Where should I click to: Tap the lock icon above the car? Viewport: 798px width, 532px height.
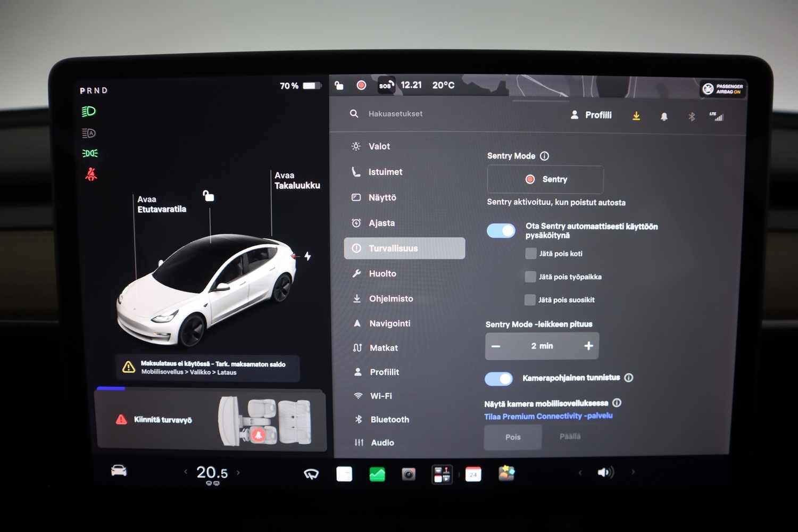click(209, 196)
